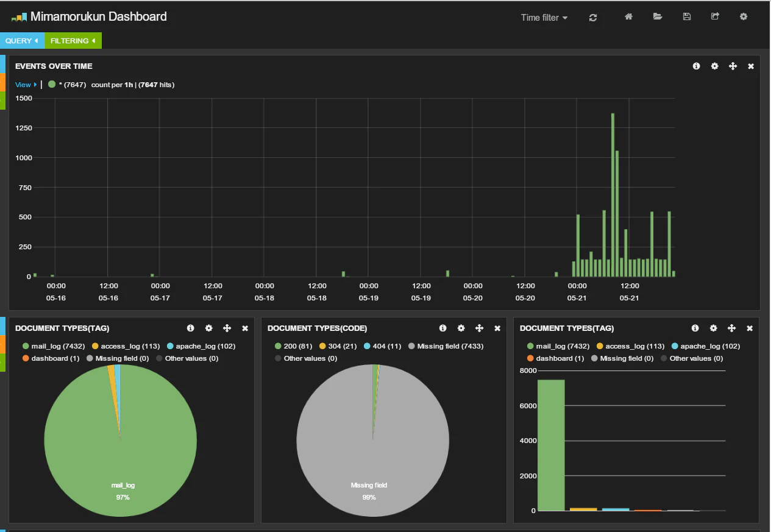The width and height of the screenshot is (771, 532).
Task: Click the green query legend dot in histogram
Action: (x=52, y=84)
